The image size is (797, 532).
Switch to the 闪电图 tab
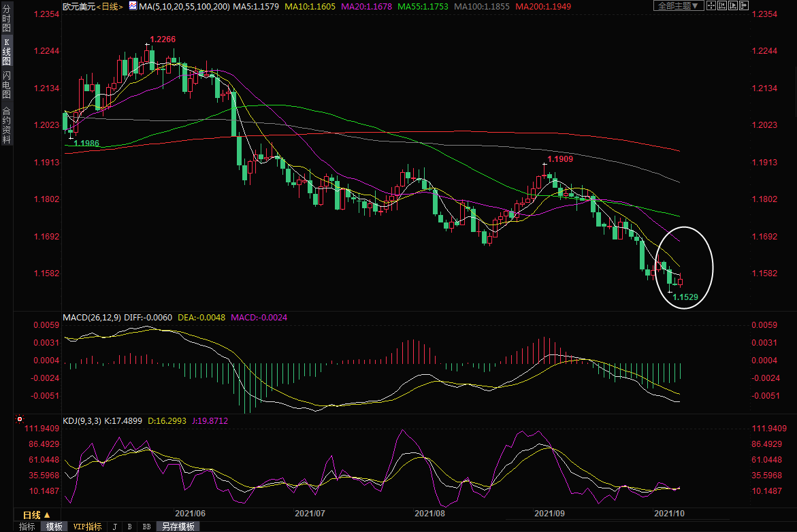6,84
